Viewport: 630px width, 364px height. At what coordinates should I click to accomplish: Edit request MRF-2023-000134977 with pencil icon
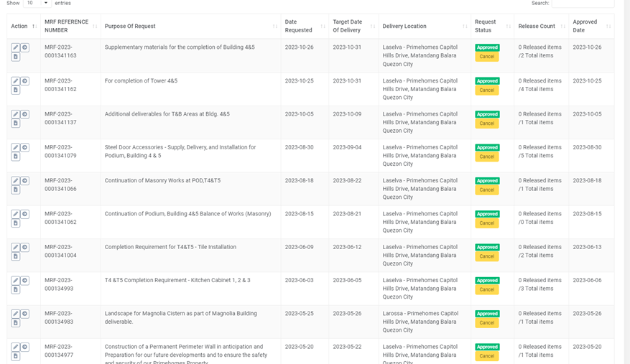tap(15, 347)
